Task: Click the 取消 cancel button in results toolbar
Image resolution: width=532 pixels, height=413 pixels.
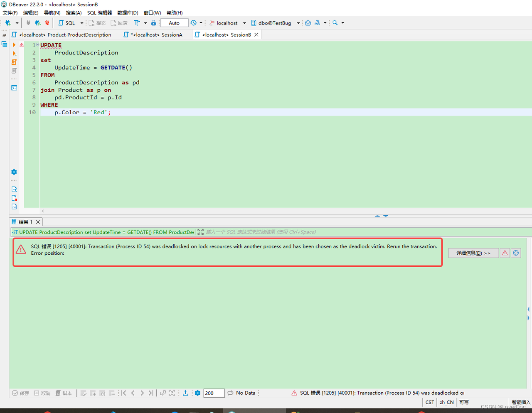Action: point(42,393)
